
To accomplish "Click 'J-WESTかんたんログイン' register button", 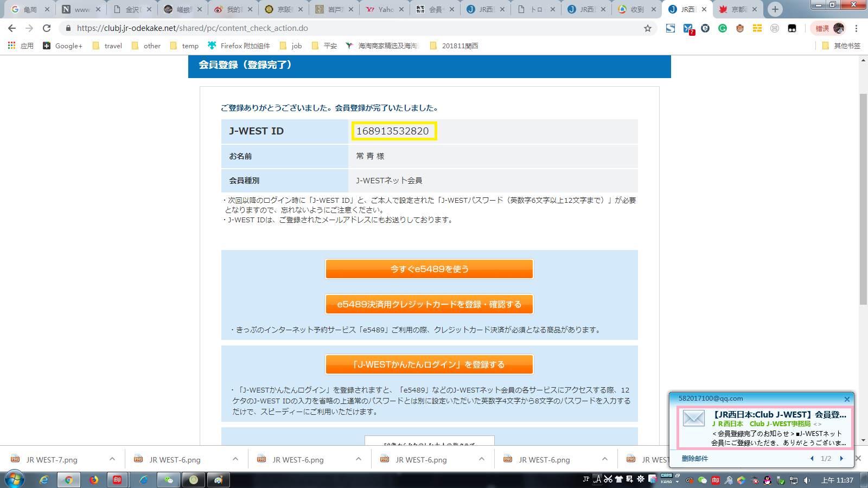I will click(429, 364).
